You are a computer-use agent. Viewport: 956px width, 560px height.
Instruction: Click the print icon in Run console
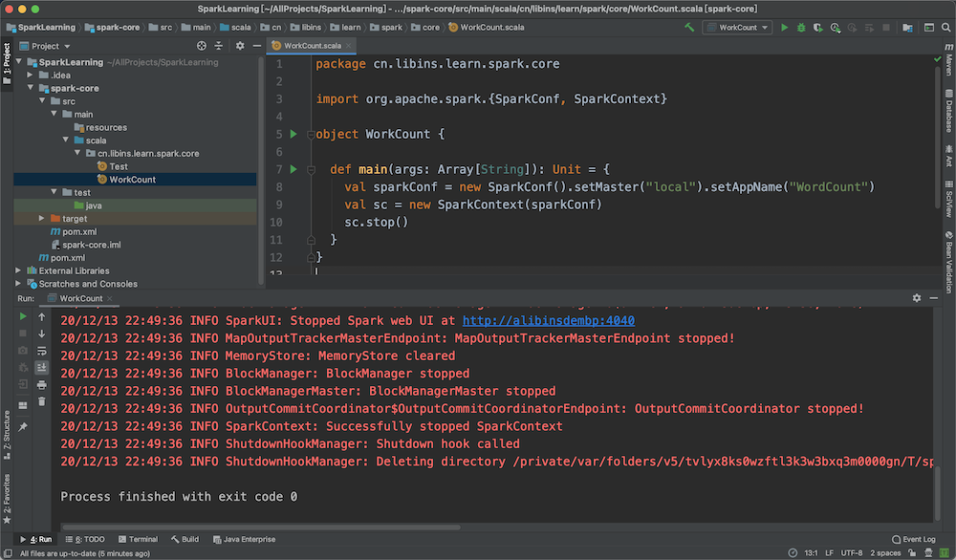click(42, 384)
